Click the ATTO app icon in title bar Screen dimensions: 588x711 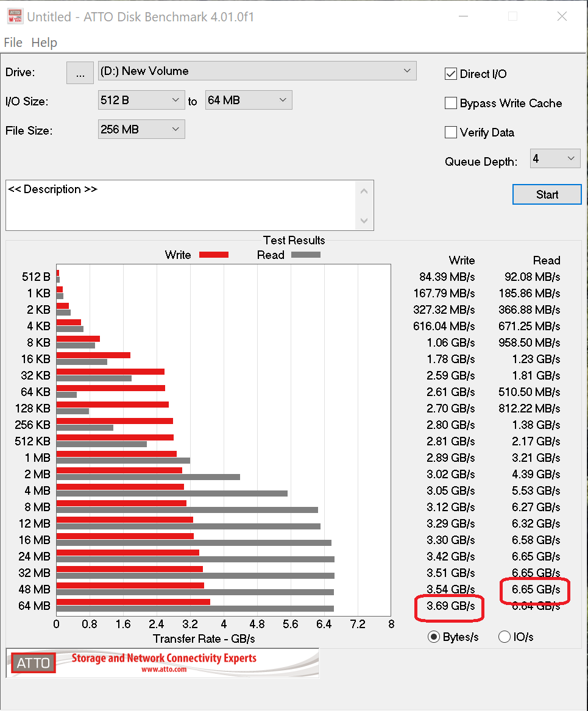13,16
